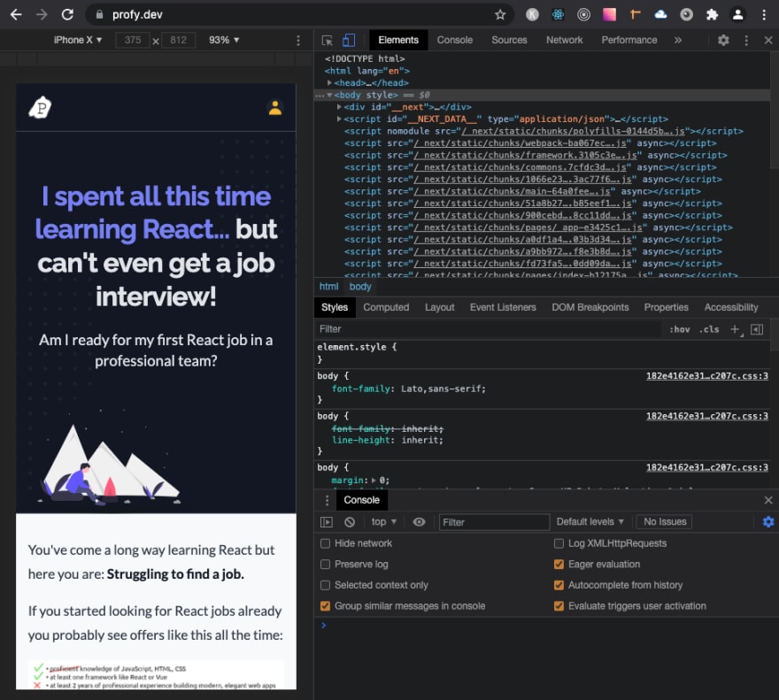Toggle the :hov element state panel
The width and height of the screenshot is (779, 700).
point(679,329)
